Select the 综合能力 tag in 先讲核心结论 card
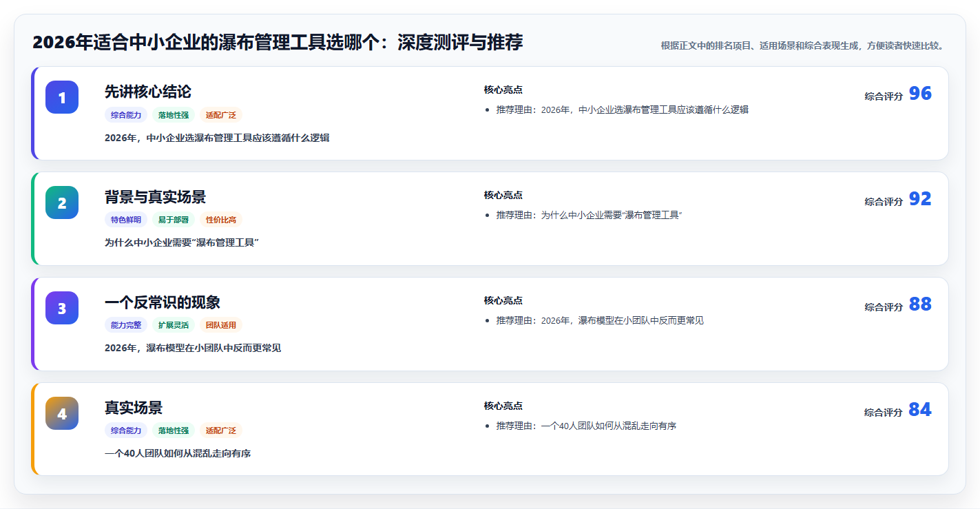980x509 pixels. tap(126, 115)
